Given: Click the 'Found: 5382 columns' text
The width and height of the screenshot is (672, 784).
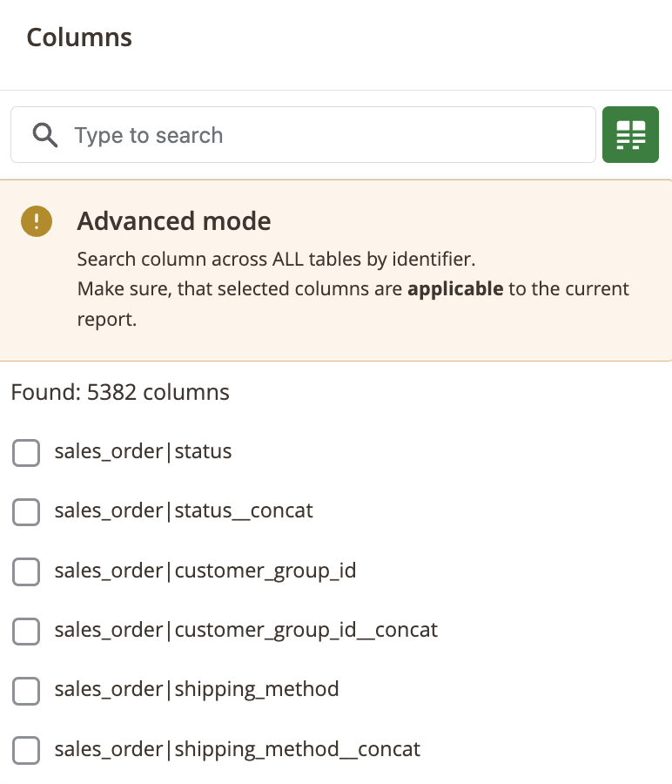Looking at the screenshot, I should [x=120, y=392].
